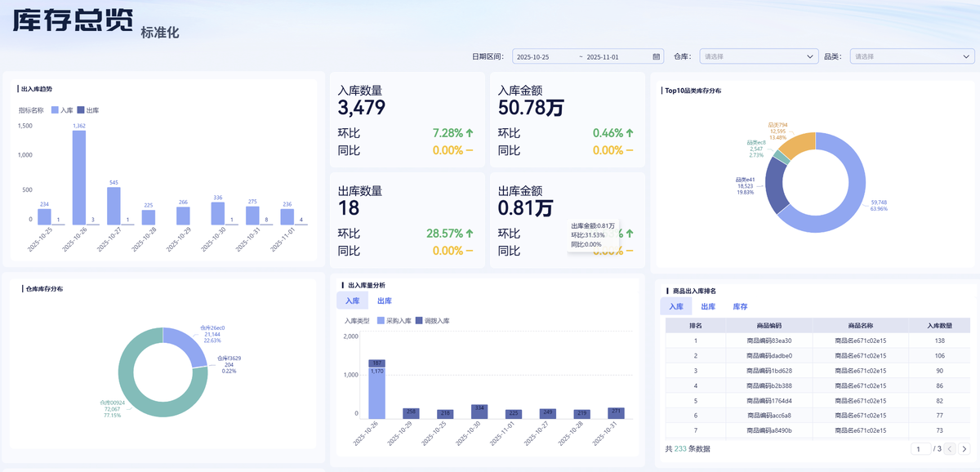Open the 仓库 dropdown selector

tap(759, 56)
